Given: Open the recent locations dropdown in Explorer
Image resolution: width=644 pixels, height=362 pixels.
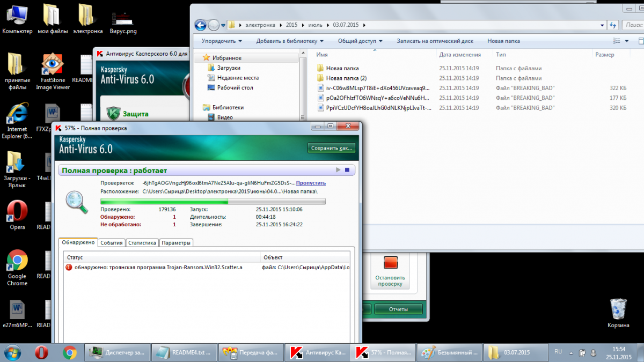Looking at the screenshot, I should [223, 25].
